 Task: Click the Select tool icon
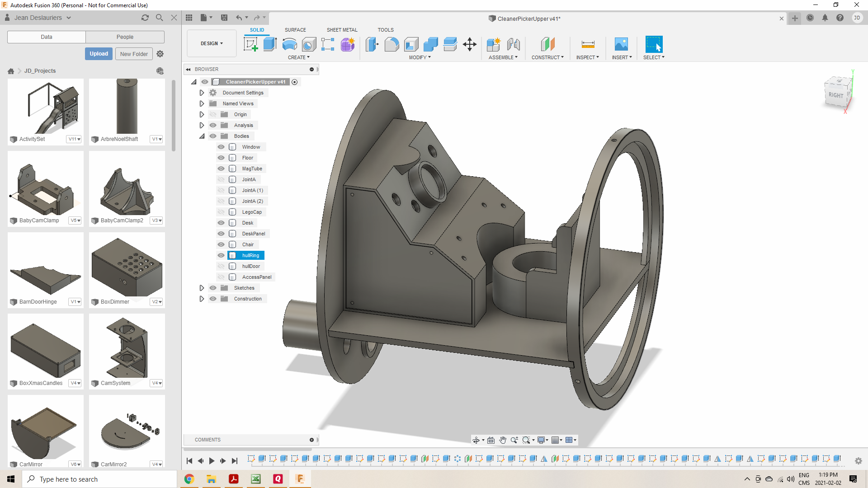(654, 44)
